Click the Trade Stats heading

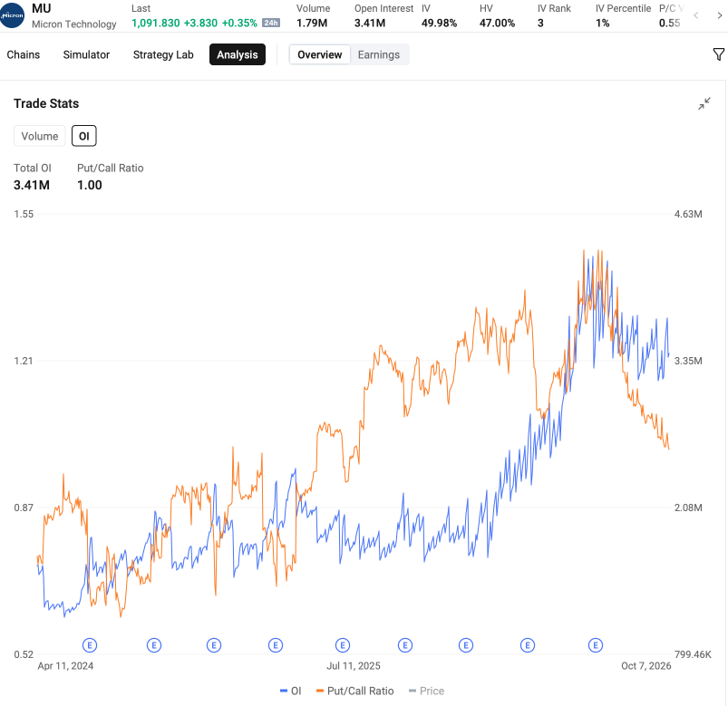click(x=46, y=103)
